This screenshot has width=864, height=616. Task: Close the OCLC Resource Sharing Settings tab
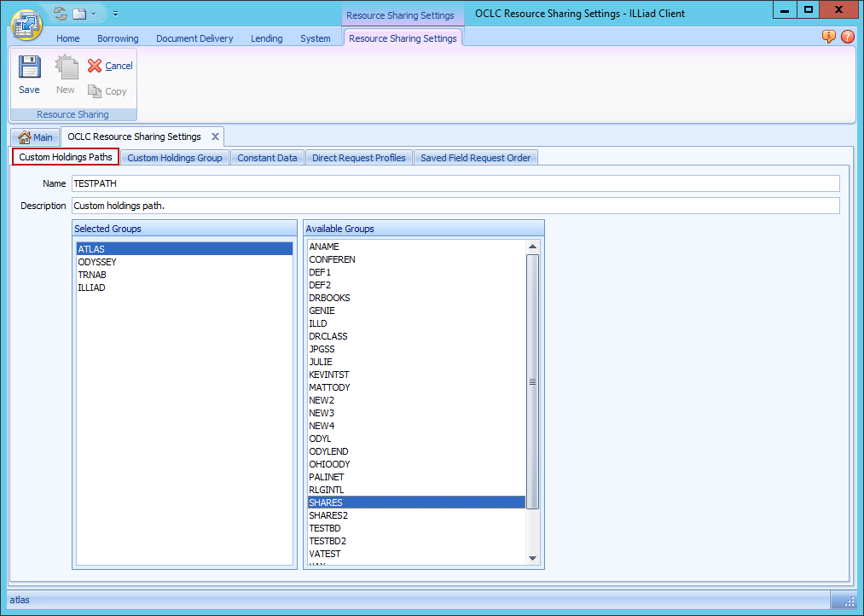(215, 136)
